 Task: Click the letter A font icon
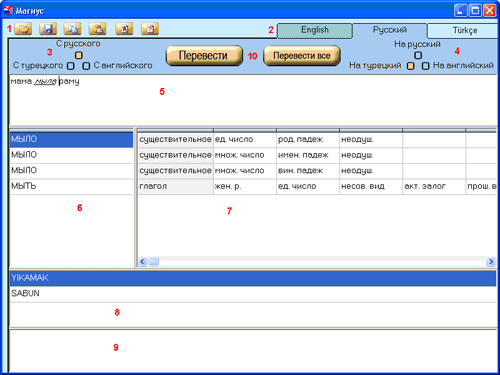click(124, 29)
